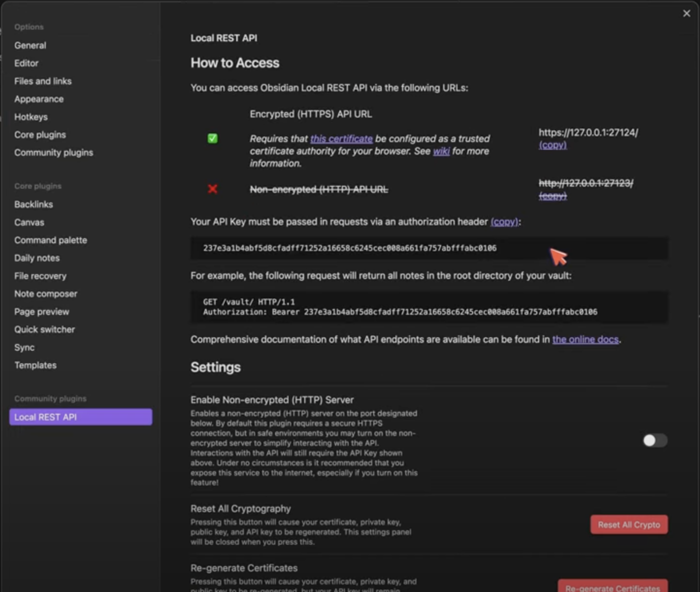Open Core plugins settings

pos(40,135)
